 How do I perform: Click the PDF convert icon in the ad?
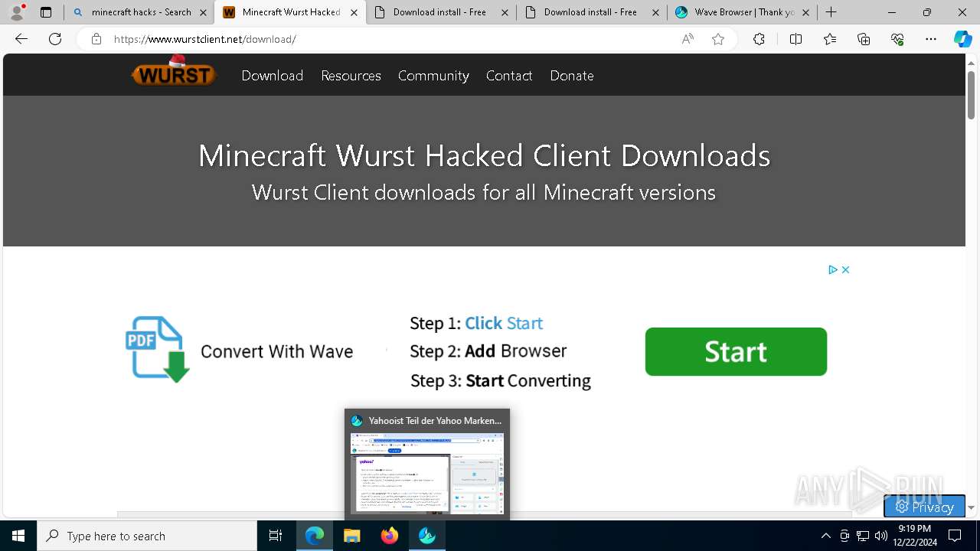pos(157,350)
